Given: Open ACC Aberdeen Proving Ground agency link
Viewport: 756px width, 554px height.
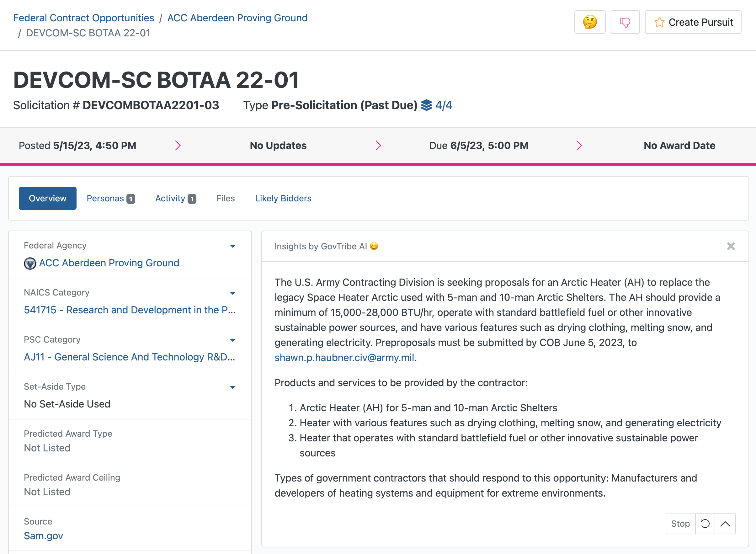Looking at the screenshot, I should tap(109, 263).
